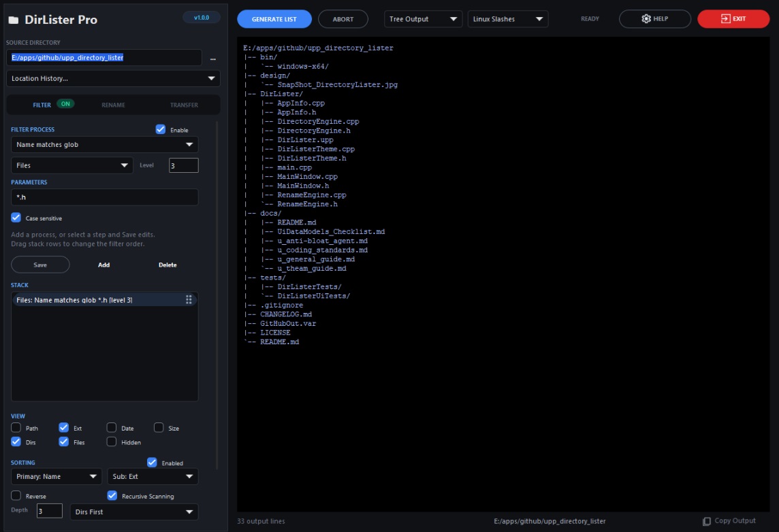The height and width of the screenshot is (532, 779).
Task: Click the exit door icon
Action: [725, 19]
